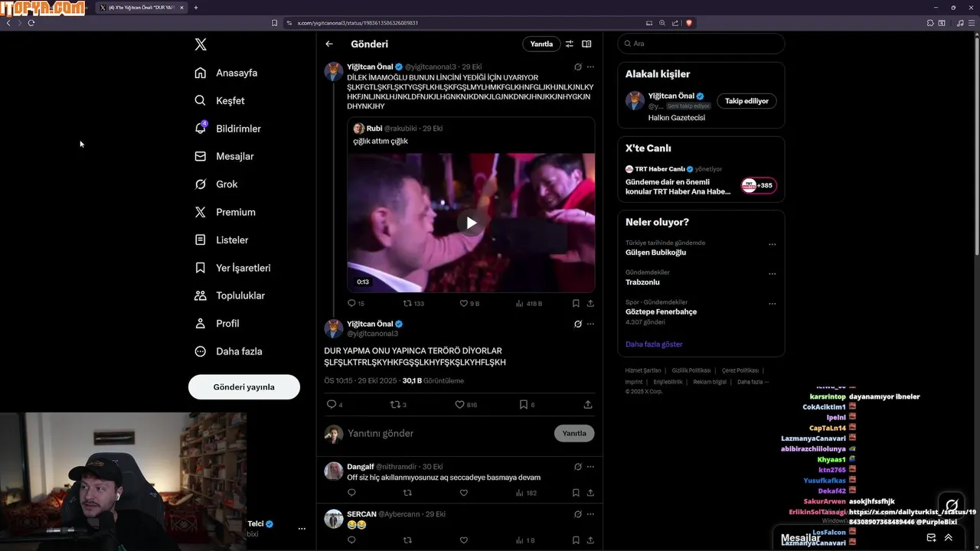Viewport: 980px width, 551px height.
Task: Open Anasayfa home page
Action: 226,73
